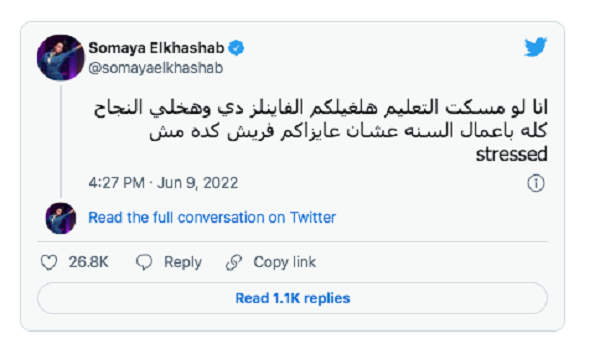Click the 26.8K likes count
Screen dimensions: 600x360
[x=88, y=262]
